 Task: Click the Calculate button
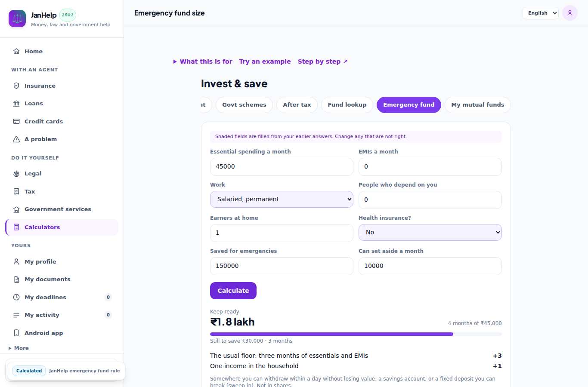pyautogui.click(x=233, y=291)
